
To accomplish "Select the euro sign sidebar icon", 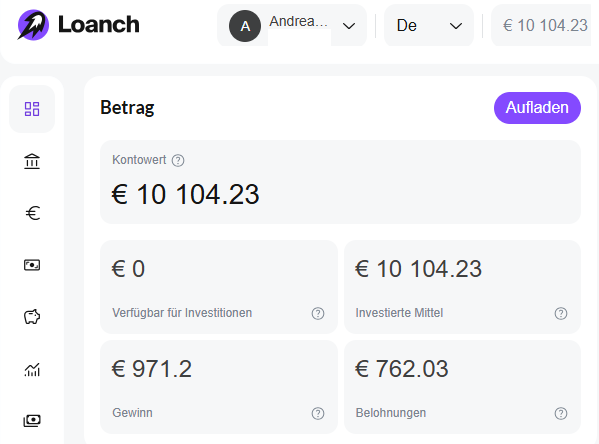I will [33, 213].
